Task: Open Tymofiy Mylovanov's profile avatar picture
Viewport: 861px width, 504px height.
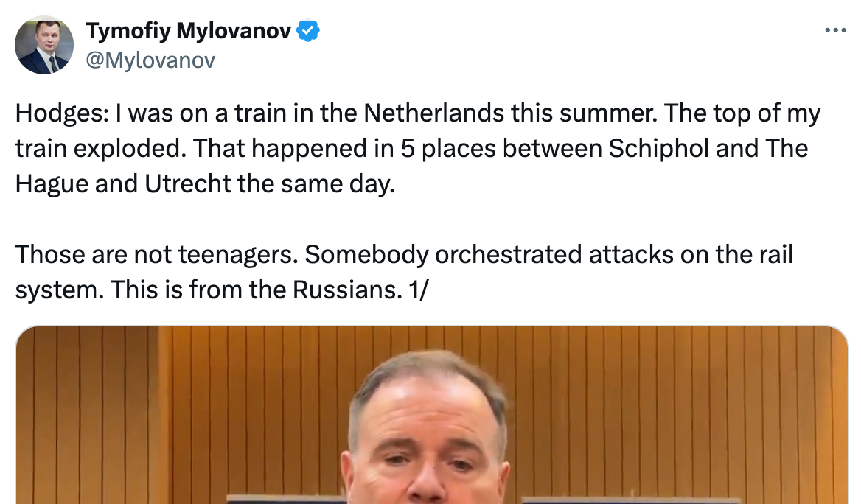Action: coord(44,44)
